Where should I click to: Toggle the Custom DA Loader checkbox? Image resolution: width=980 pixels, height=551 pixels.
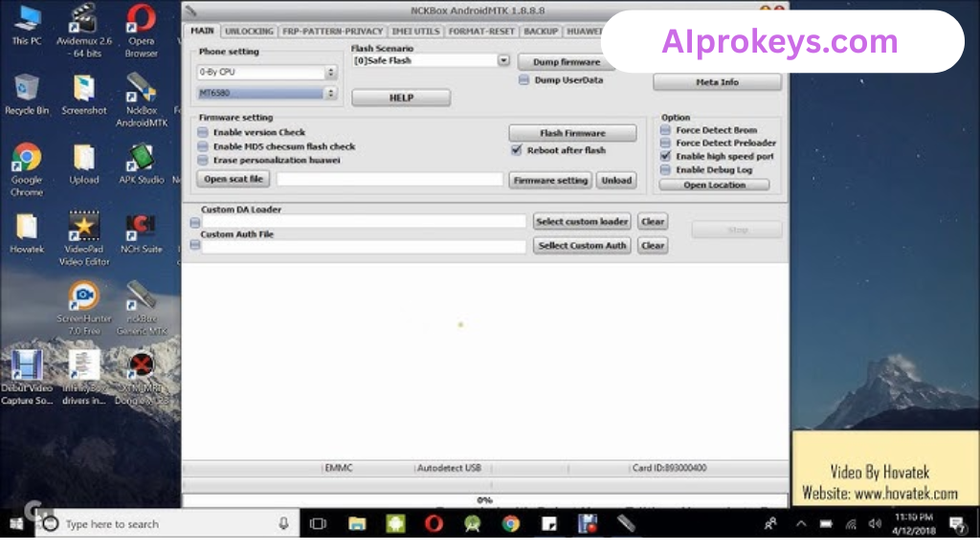195,222
